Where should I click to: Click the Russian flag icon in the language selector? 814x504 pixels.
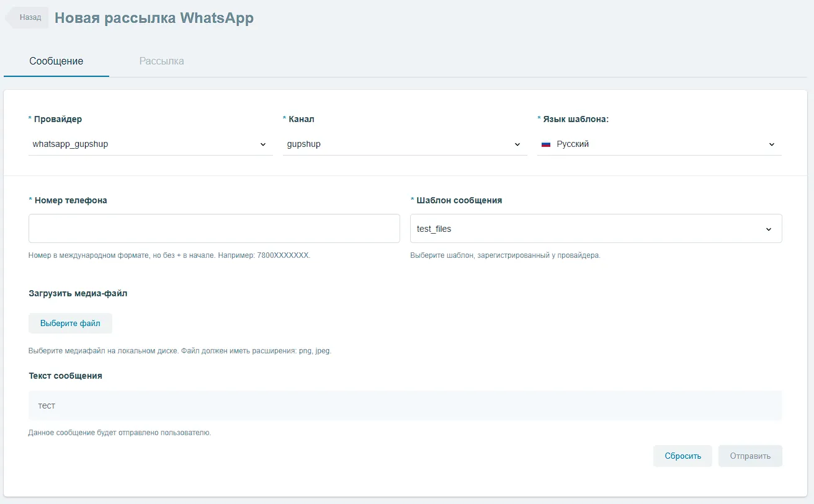coord(546,144)
